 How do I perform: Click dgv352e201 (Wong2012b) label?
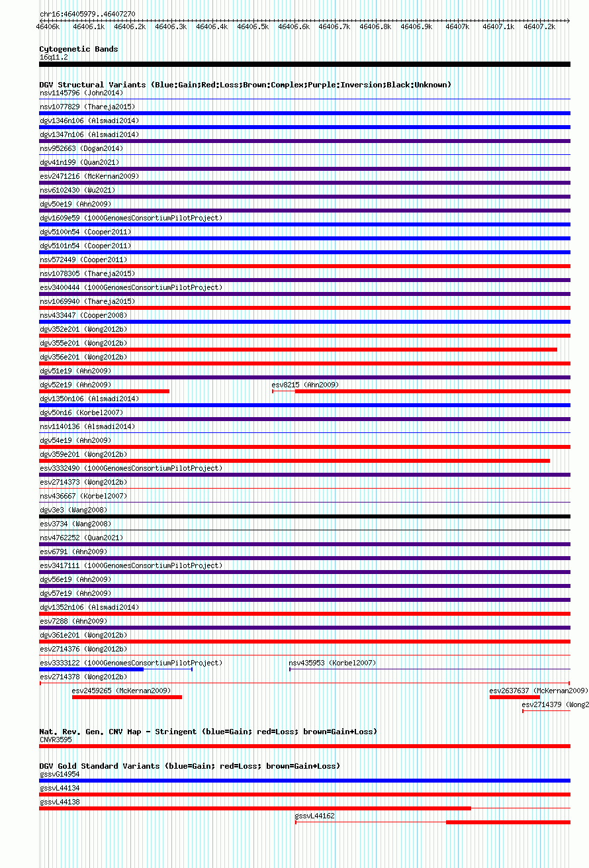[83, 329]
